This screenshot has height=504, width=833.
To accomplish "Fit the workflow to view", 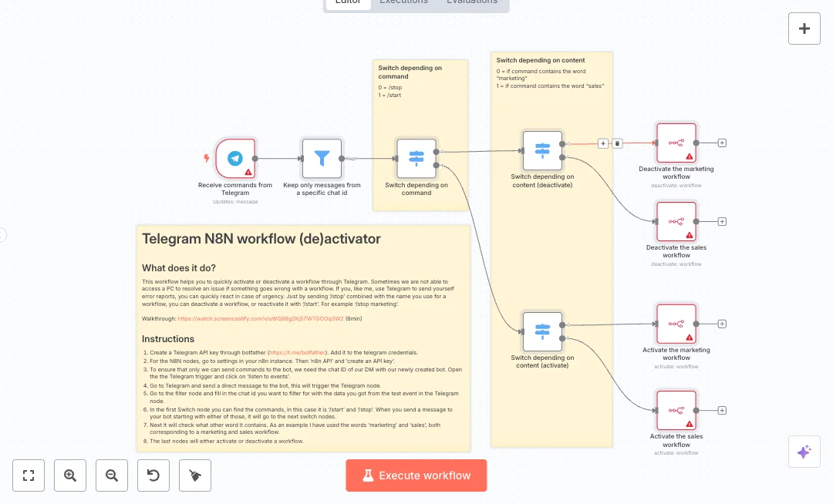I will [x=29, y=475].
